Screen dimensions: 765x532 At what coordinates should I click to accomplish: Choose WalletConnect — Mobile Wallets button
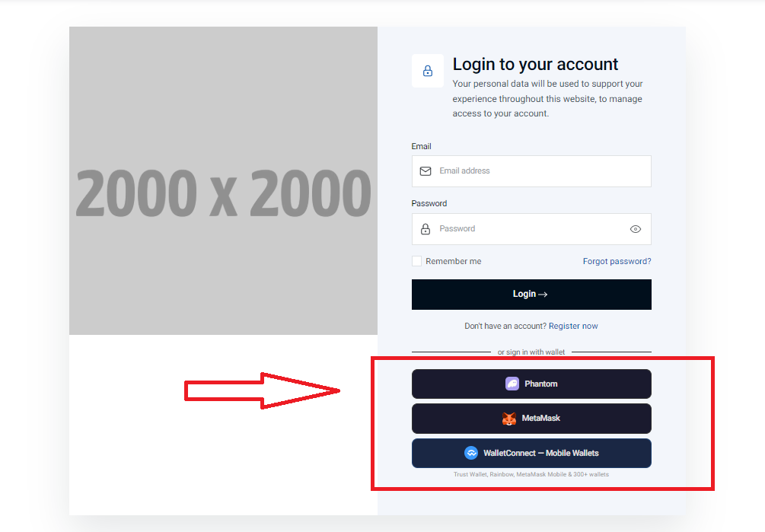(531, 453)
